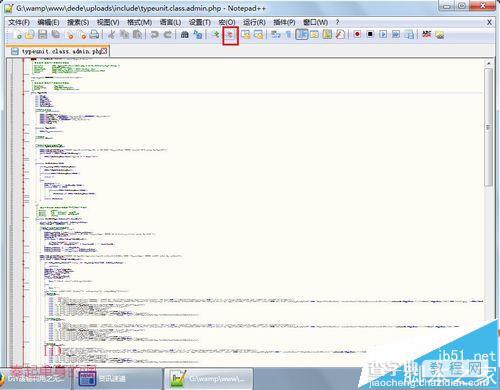Open the 窗口(W) menu
Screen dimensions: 500x390
pos(315,22)
